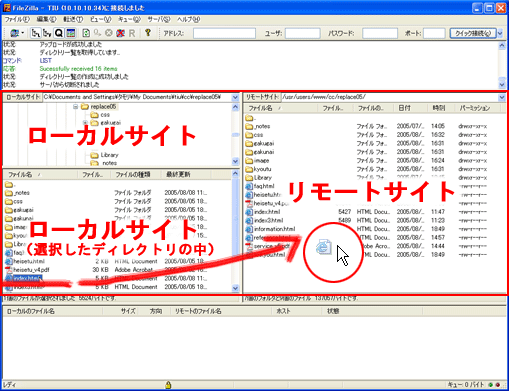Expand the quick connect history dropdown

click(x=500, y=33)
